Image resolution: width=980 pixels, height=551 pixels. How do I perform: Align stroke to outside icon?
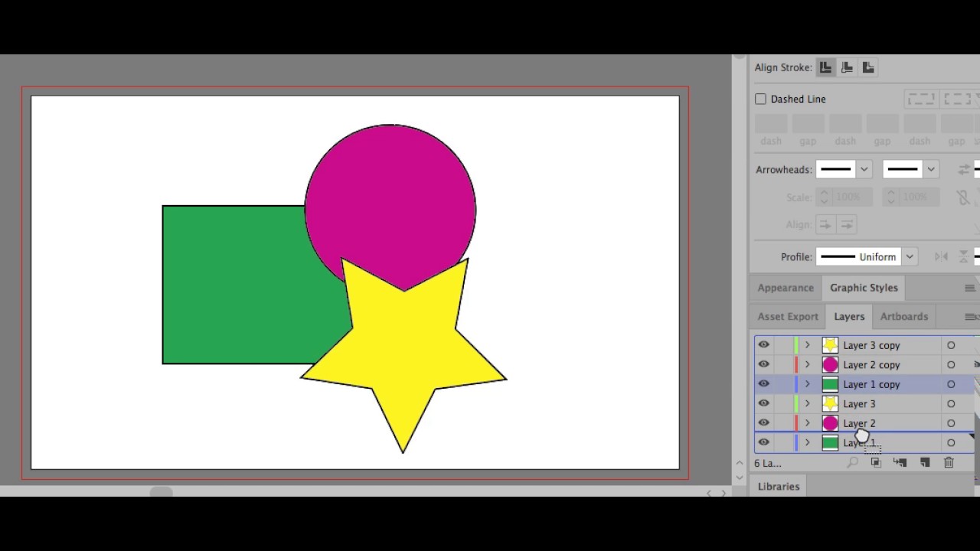868,67
